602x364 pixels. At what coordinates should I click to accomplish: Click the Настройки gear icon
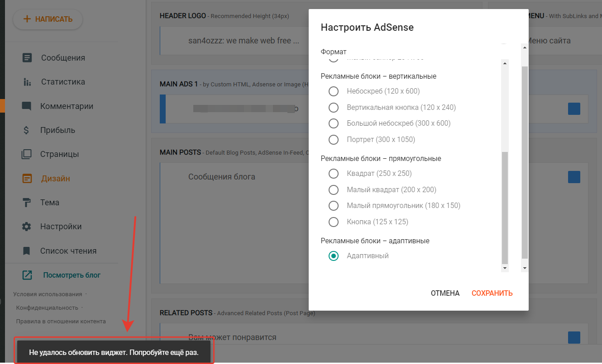tap(27, 227)
